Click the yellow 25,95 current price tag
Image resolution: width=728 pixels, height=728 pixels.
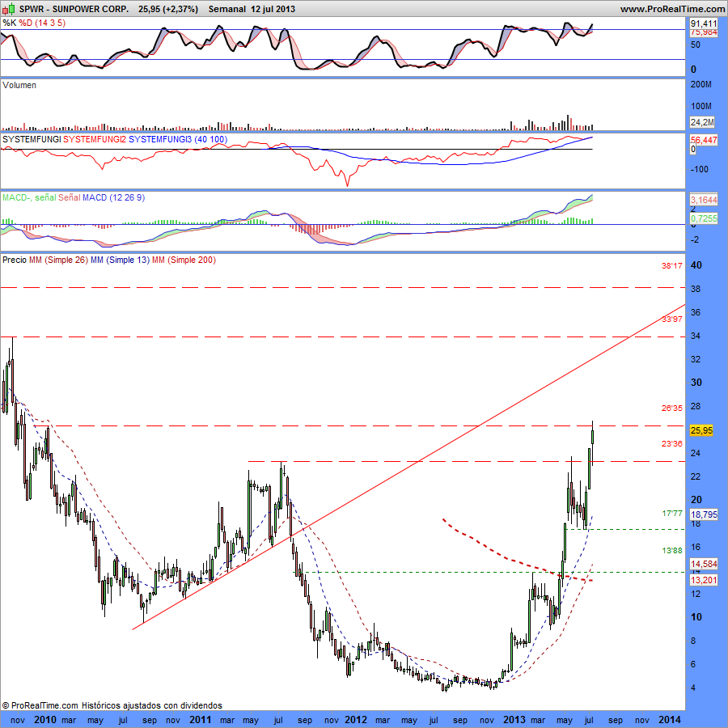(x=701, y=430)
